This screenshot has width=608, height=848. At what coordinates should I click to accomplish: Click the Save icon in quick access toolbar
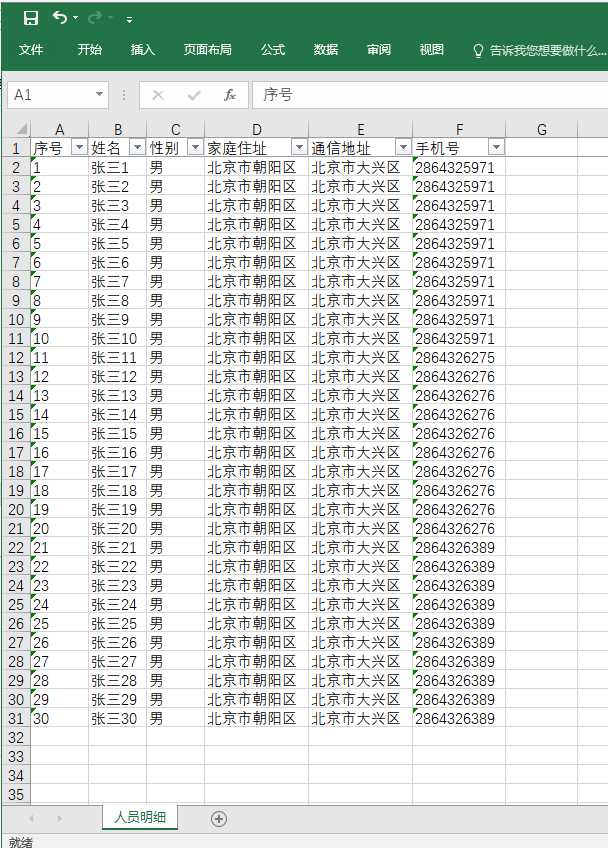[x=31, y=18]
